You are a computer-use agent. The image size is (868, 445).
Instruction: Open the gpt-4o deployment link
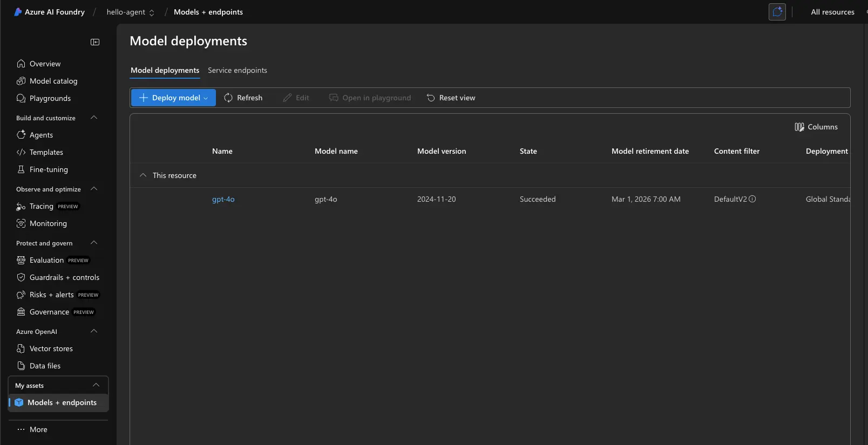tap(223, 199)
